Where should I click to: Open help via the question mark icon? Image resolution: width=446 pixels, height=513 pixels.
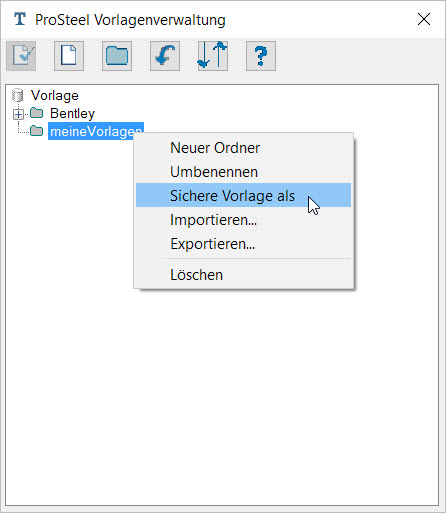point(261,56)
